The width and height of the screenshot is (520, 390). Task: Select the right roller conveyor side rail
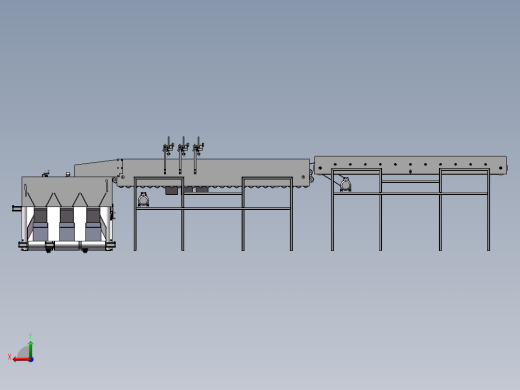410,165
